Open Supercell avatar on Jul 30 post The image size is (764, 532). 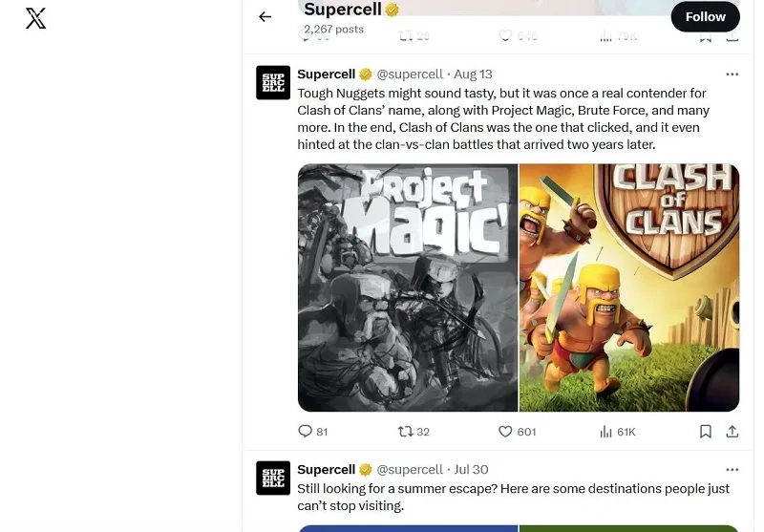(273, 478)
